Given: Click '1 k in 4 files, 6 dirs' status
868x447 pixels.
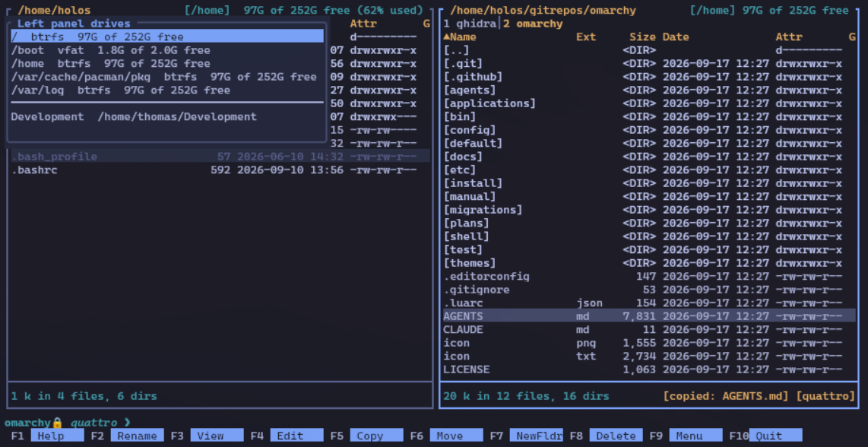Looking at the screenshot, I should point(84,396).
